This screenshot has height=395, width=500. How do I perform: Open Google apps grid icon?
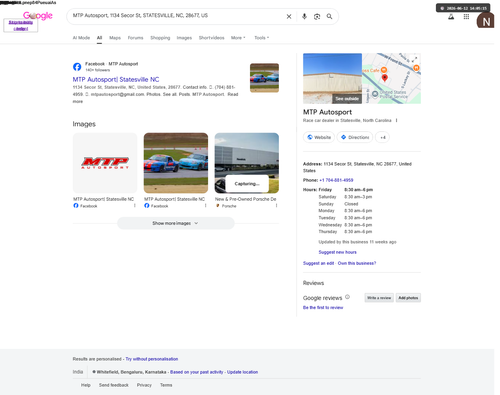coord(466,17)
